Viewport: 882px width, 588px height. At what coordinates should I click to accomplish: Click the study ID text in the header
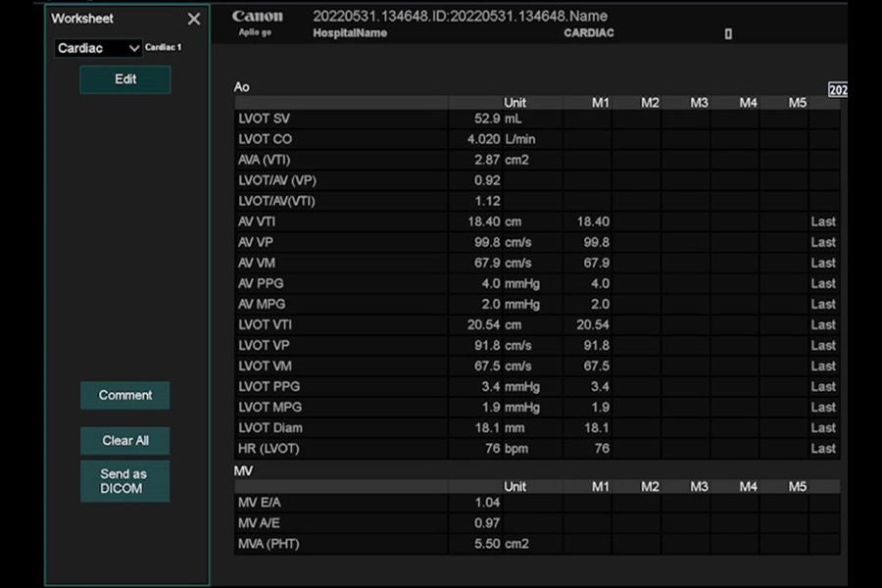461,17
